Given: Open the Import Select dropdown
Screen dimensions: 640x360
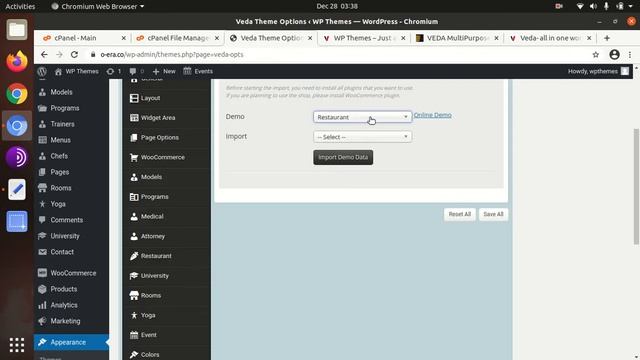Looking at the screenshot, I should point(362,137).
